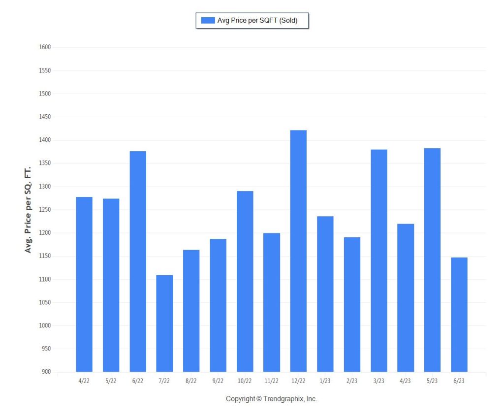Click the '5/22' x-axis label
The height and width of the screenshot is (420, 504).
(111, 381)
